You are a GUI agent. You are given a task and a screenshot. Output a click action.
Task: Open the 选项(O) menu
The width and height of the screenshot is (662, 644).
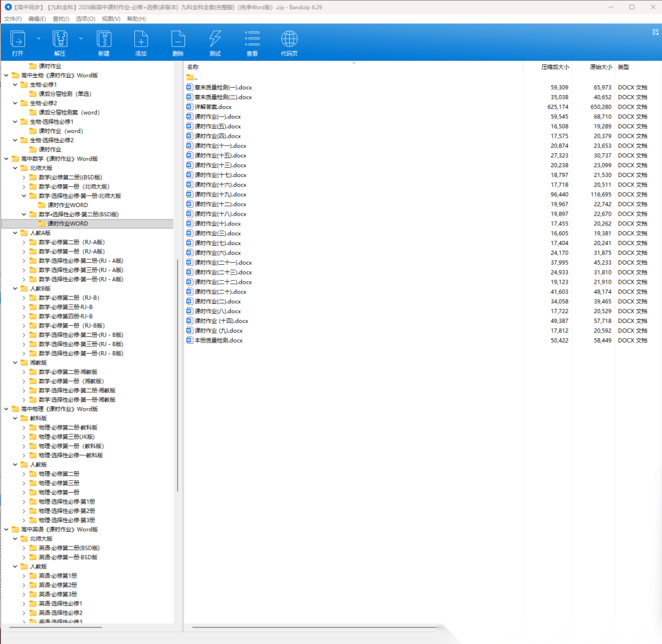(x=85, y=19)
